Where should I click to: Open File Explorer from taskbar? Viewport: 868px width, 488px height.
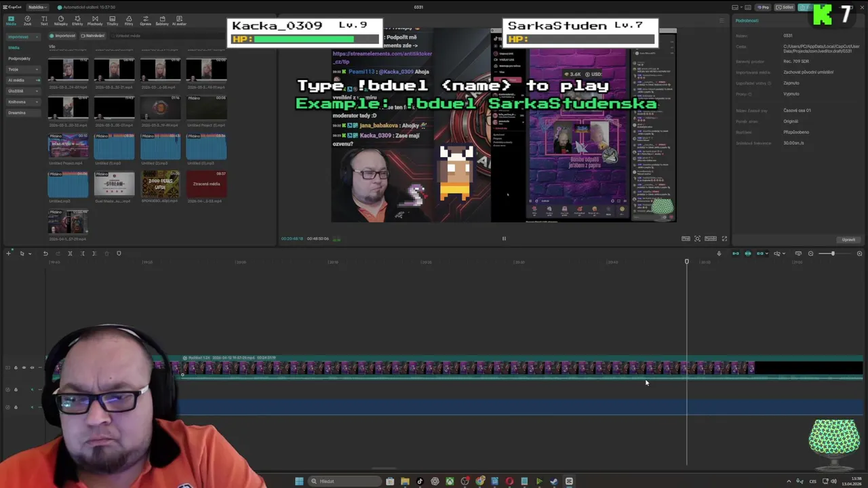coord(405,481)
